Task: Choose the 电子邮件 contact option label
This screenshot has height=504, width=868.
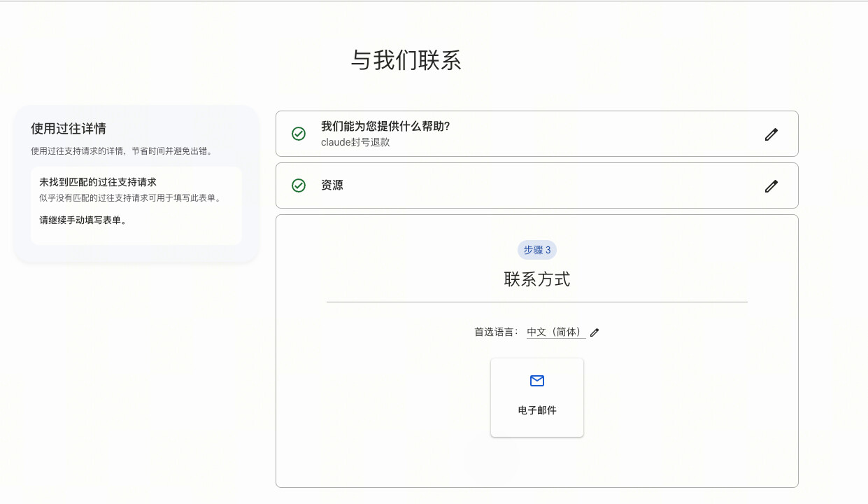Action: tap(537, 410)
